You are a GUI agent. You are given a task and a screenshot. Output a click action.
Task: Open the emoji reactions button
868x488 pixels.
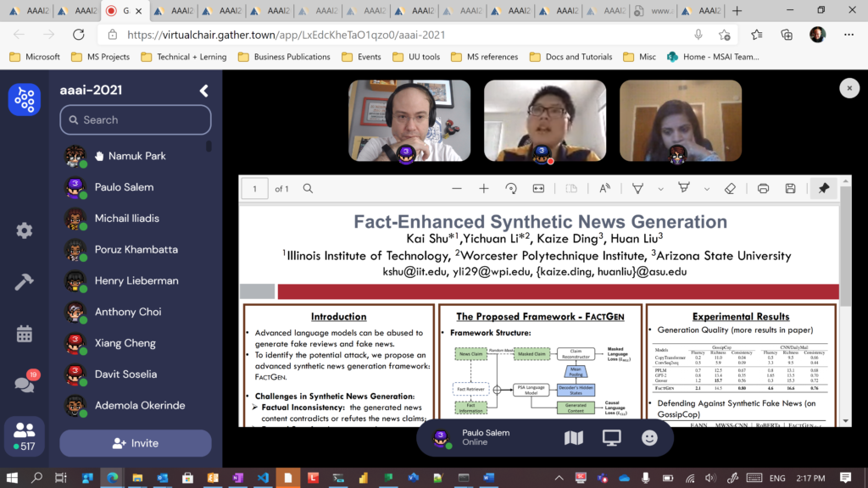pos(649,438)
